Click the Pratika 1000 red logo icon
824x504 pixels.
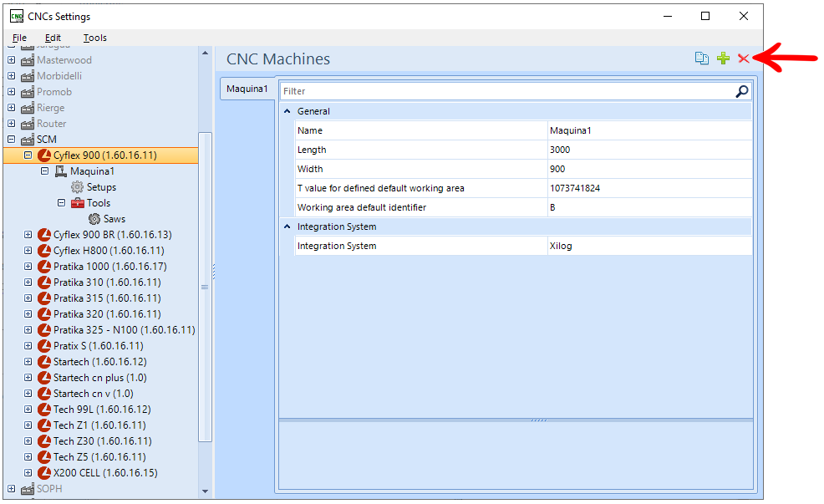pyautogui.click(x=44, y=267)
